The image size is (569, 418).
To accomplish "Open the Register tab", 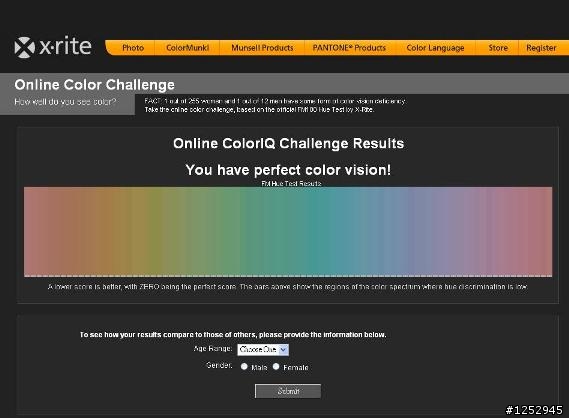I will point(541,48).
